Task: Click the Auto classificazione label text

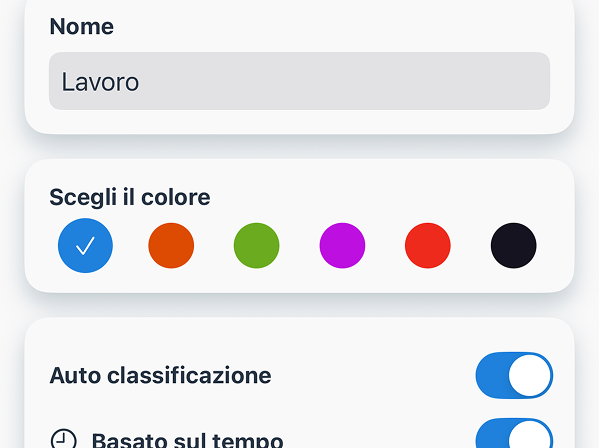Action: coord(160,375)
